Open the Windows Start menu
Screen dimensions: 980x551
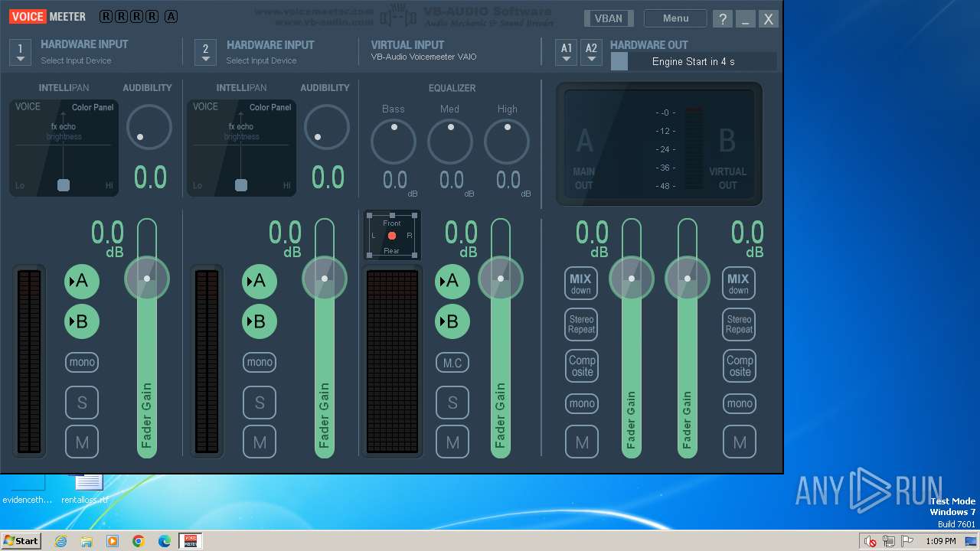click(21, 540)
